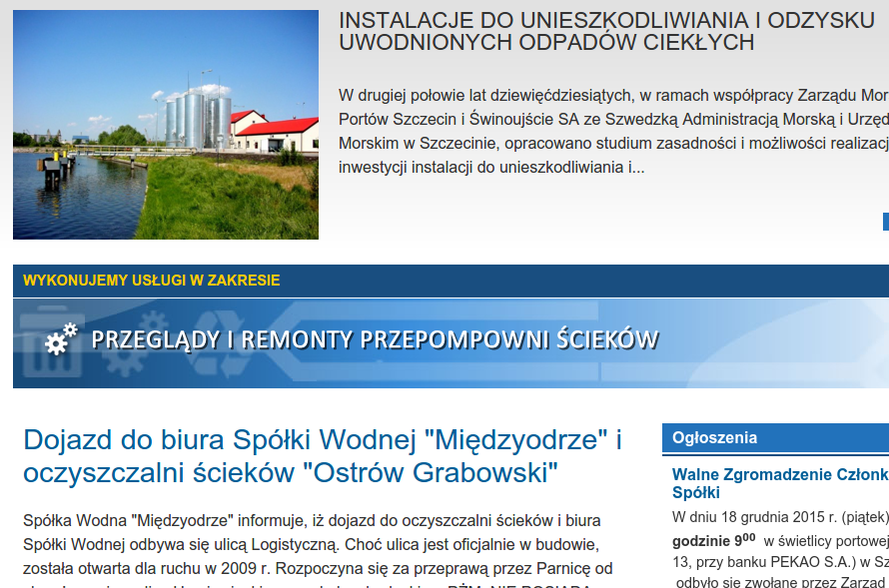Open 'Przeglądy i remonty przepompowni ścieków' banner text
Viewport: 889px width, 588px height.
pos(375,340)
